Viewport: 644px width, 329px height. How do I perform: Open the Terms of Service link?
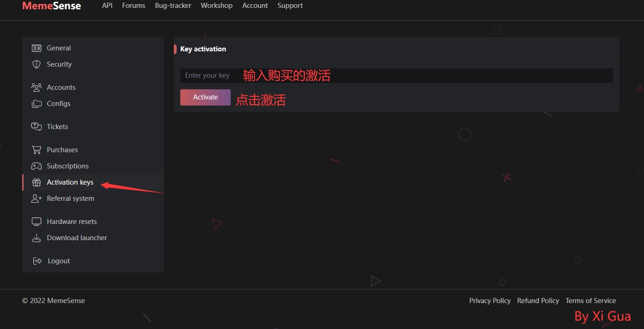click(x=590, y=301)
